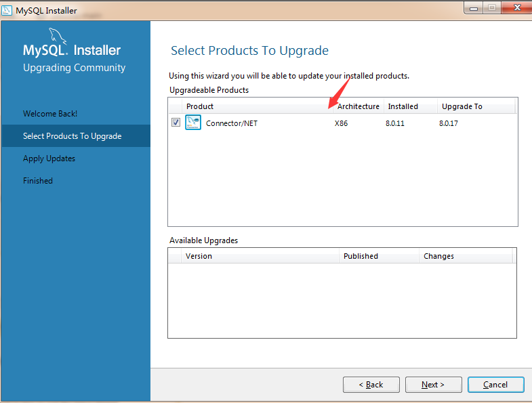Uncheck the Connector/NET checkbox
The width and height of the screenshot is (532, 403).
(176, 123)
